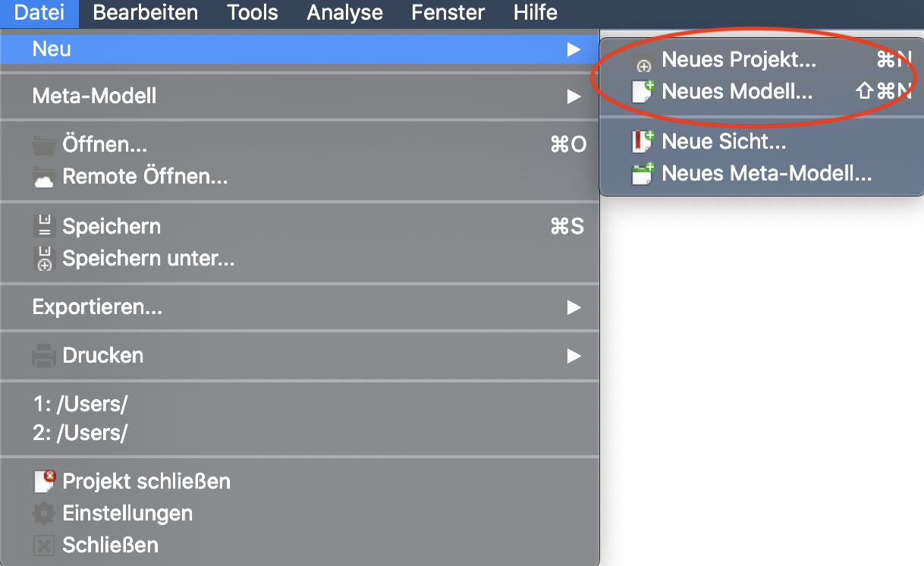Open first recent file entry

click(80, 404)
